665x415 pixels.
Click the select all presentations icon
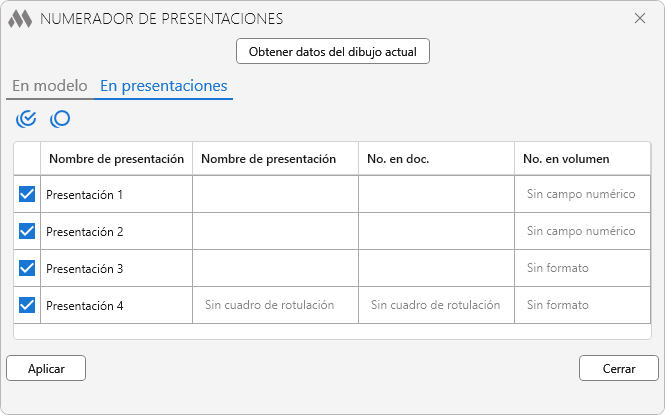27,119
